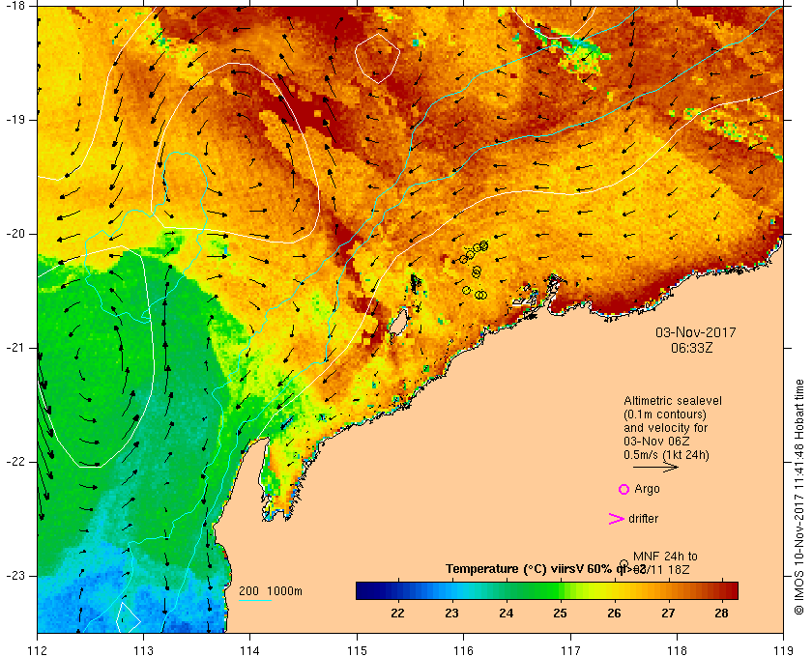Click the 'MNF 24h to' legend text
812x657 pixels.
(x=665, y=557)
